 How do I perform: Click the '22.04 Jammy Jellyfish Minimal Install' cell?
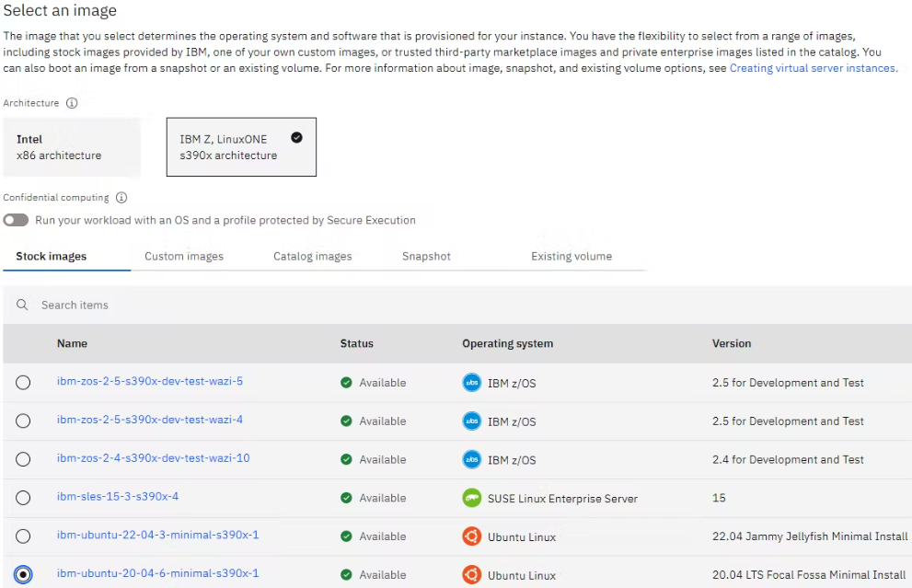coord(810,536)
